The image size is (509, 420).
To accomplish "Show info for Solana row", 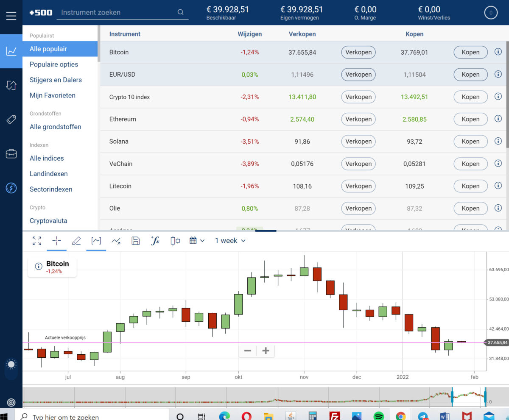I will tap(498, 141).
